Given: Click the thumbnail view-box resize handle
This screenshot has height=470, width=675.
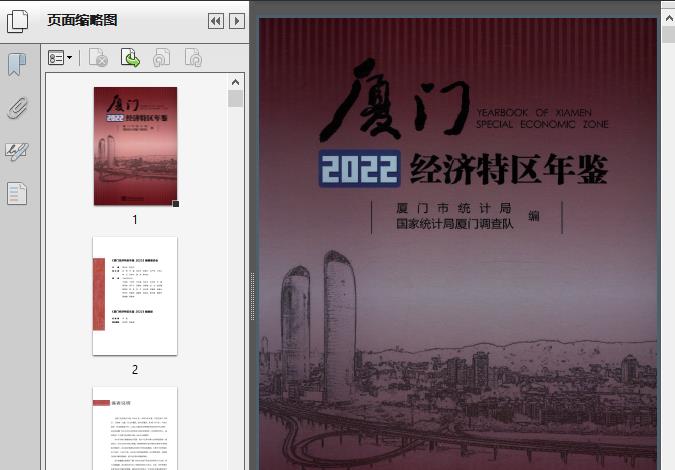Looking at the screenshot, I should point(176,204).
